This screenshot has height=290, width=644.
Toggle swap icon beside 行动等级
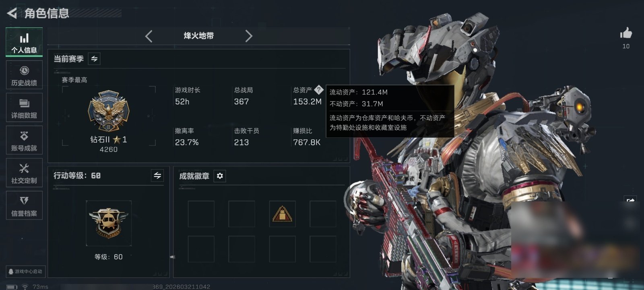pos(157,176)
